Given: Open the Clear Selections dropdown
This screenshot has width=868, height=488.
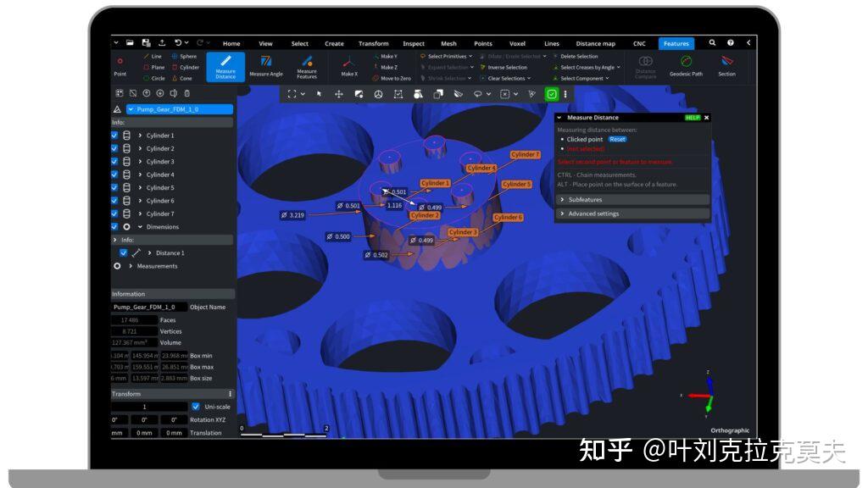Looking at the screenshot, I should tap(505, 79).
